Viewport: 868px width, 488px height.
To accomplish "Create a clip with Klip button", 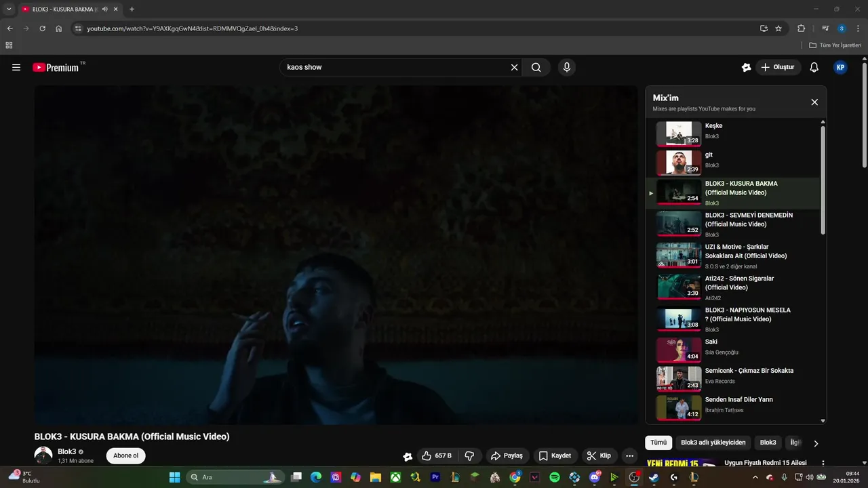I will [x=599, y=455].
